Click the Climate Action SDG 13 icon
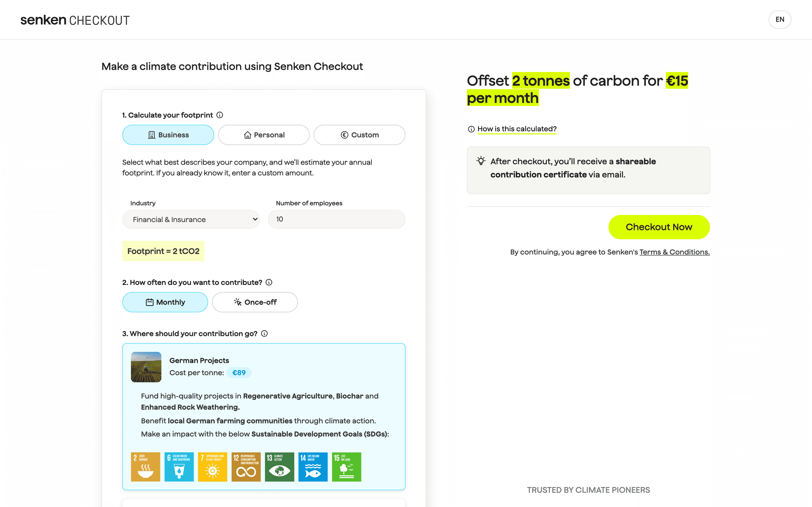The image size is (812, 507). (279, 467)
